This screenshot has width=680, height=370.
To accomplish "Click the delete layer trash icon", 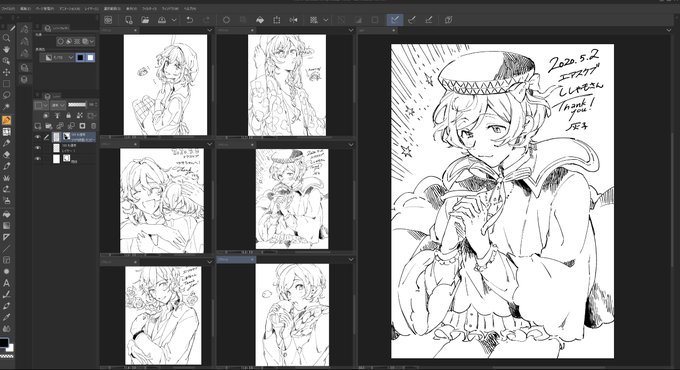I will coord(93,126).
